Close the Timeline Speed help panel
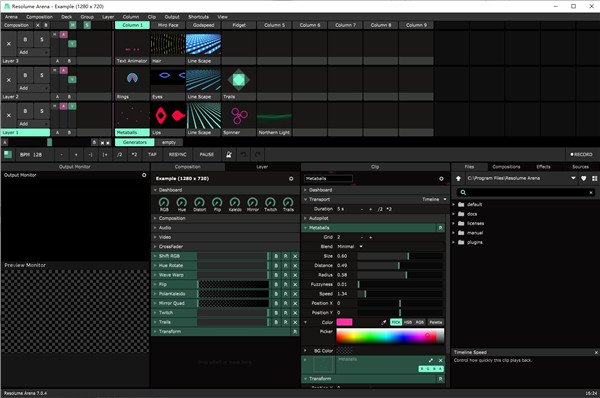This screenshot has height=398, width=600. point(596,352)
